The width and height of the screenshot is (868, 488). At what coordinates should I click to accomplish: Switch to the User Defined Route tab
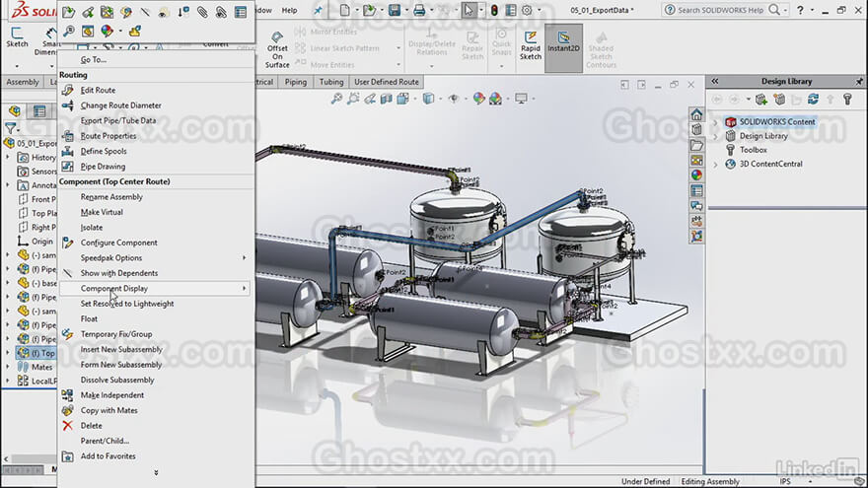pos(387,82)
